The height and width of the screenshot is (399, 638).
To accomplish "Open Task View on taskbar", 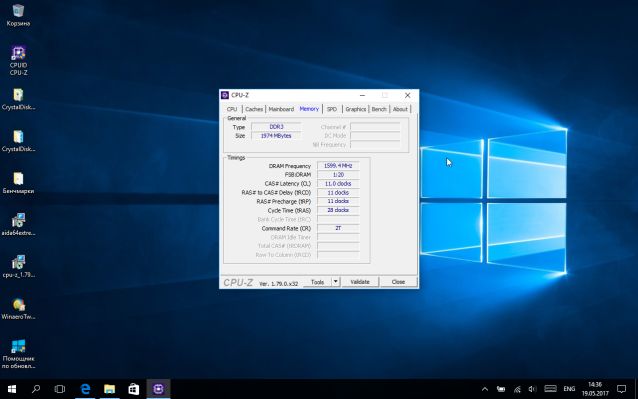I will (60, 389).
